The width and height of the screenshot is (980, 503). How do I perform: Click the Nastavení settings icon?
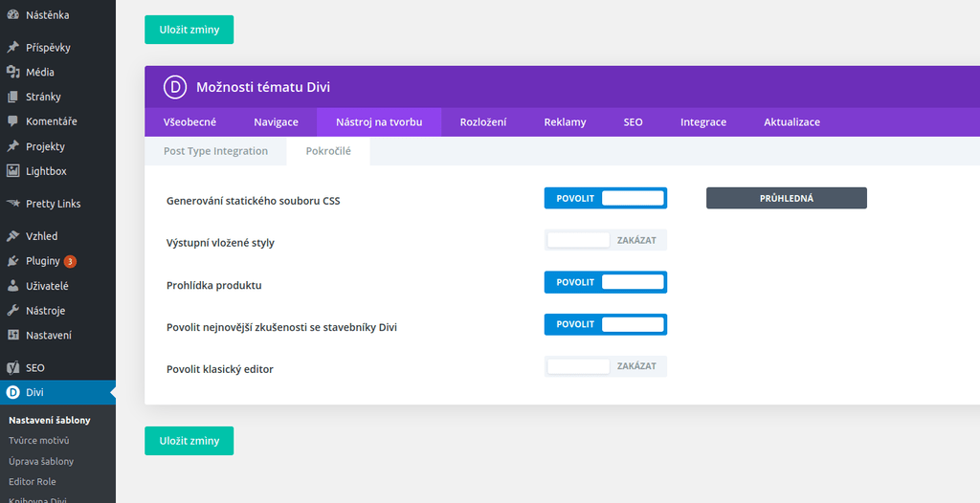12,335
